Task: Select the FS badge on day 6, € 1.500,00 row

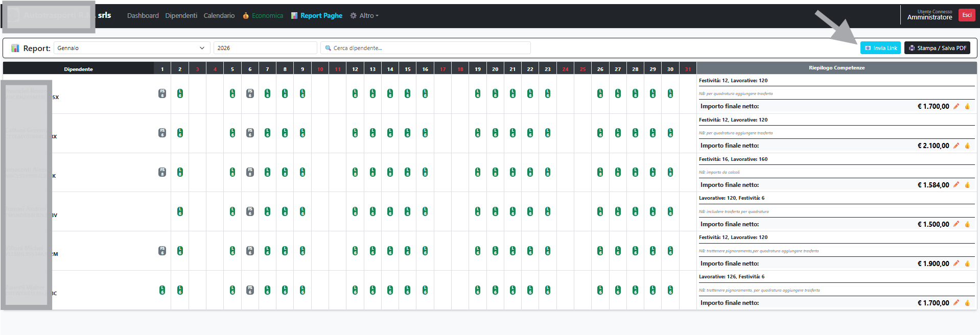Action: pos(250,211)
